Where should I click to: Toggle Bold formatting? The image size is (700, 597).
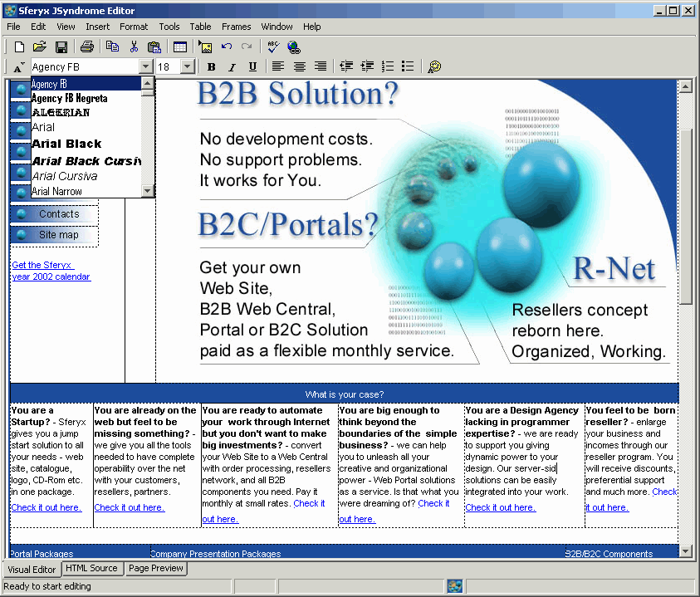(211, 66)
